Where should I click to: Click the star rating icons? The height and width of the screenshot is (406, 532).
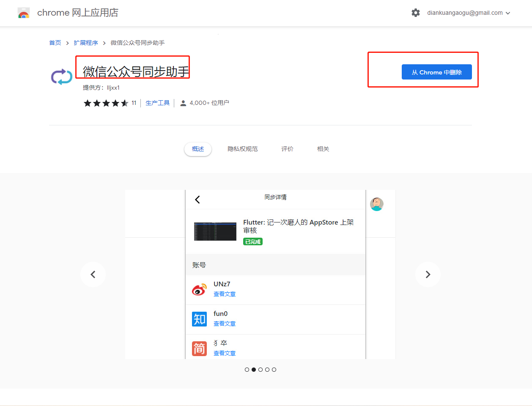coord(106,103)
